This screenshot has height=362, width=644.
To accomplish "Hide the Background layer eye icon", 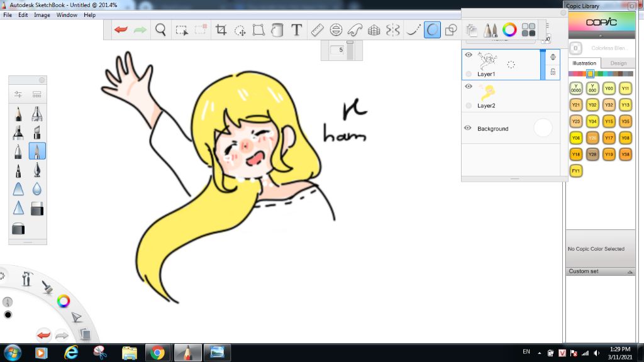I will (x=468, y=128).
